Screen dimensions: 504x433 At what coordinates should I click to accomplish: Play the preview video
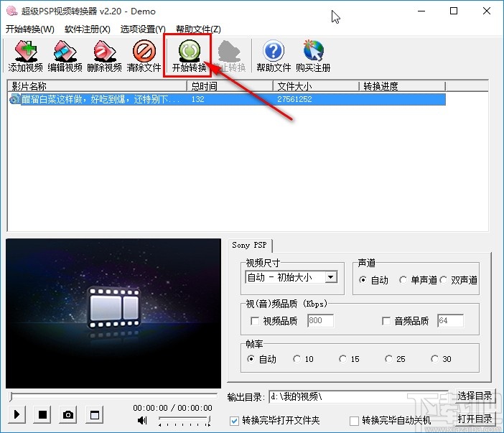(17, 414)
